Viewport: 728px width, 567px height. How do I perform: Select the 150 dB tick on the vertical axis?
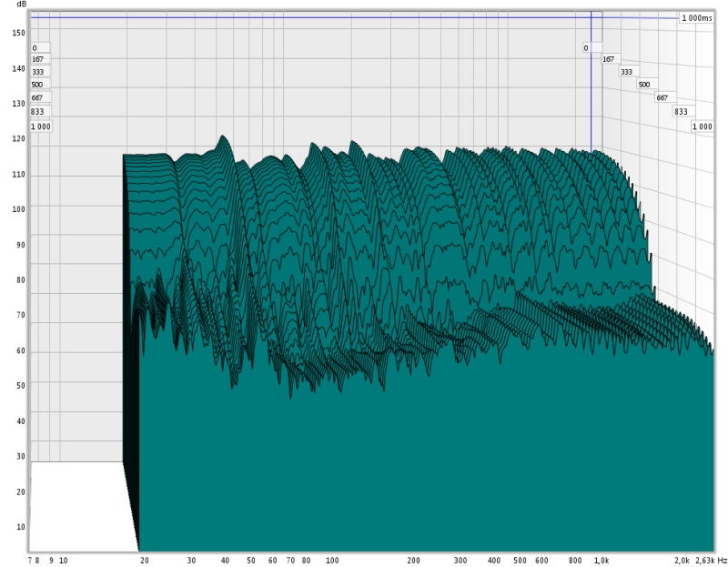(19, 33)
